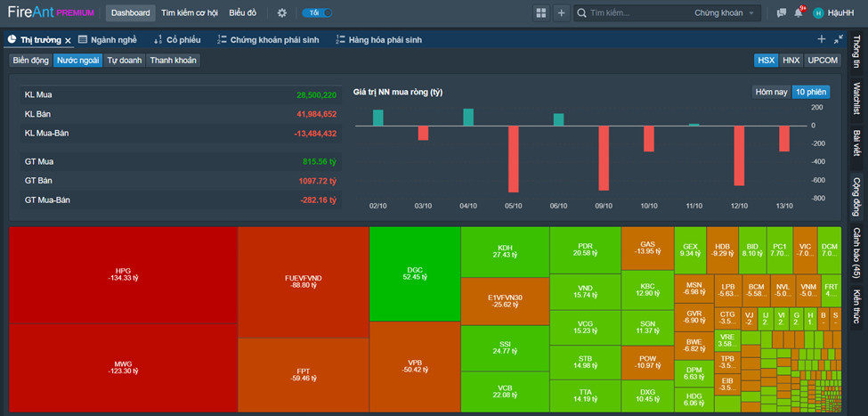Select the Thanh khoản filter button
868x416 pixels.
point(174,61)
